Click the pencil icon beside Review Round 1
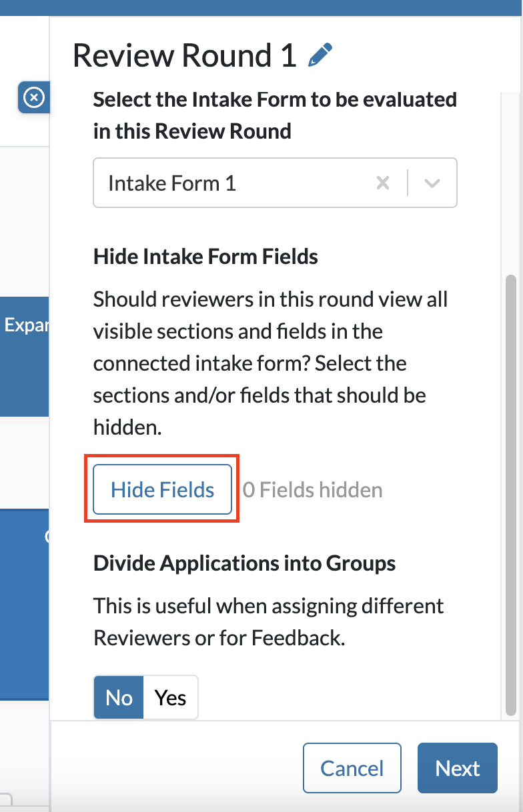Screen dimensions: 523x812 tap(320, 55)
